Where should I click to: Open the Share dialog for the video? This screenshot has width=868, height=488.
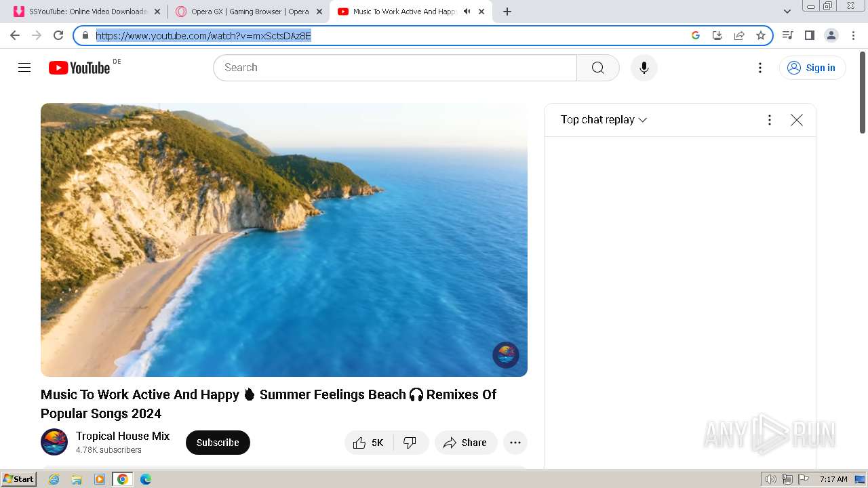pos(466,443)
